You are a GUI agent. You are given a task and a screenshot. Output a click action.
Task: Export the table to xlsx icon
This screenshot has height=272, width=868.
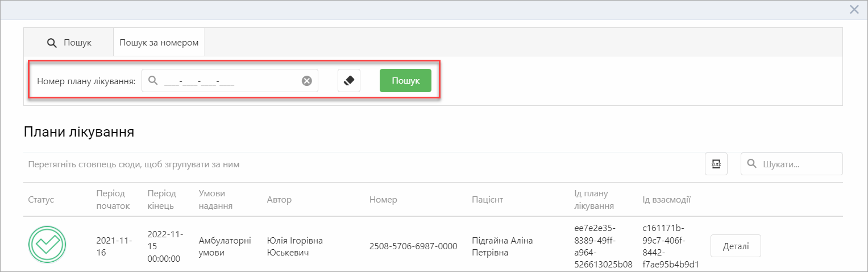point(716,164)
